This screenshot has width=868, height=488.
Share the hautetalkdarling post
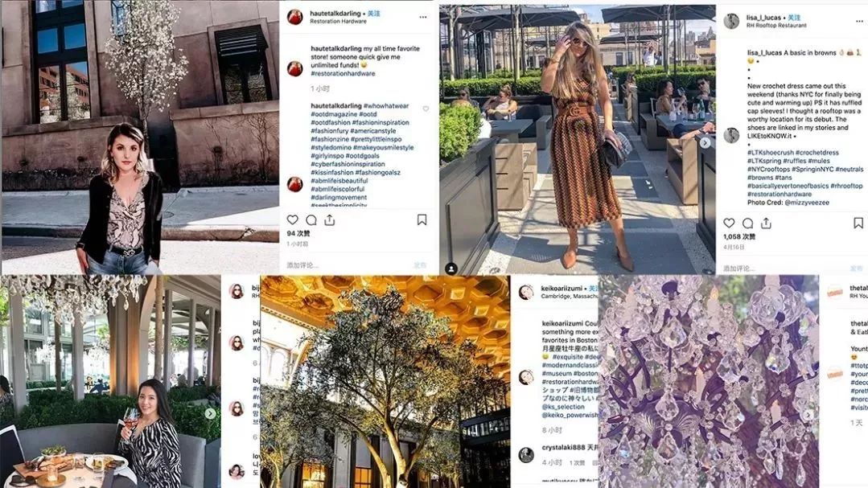(330, 220)
